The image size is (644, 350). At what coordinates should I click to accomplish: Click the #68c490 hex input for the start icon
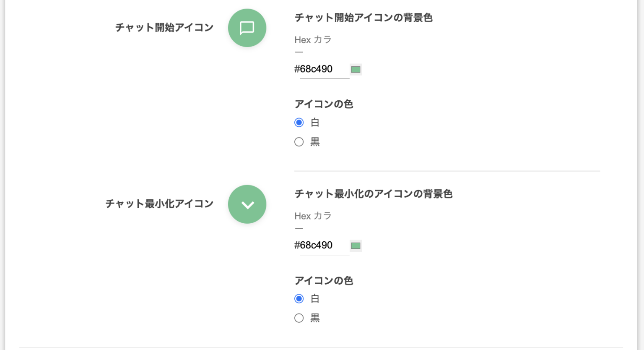pyautogui.click(x=321, y=69)
